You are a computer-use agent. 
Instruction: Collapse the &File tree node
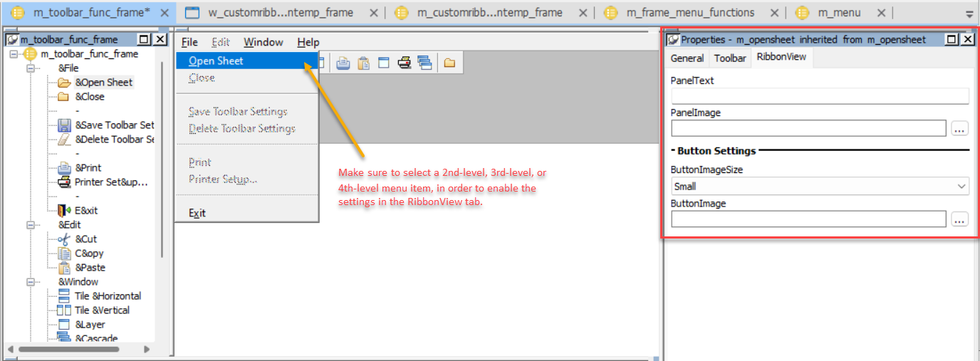click(x=31, y=68)
